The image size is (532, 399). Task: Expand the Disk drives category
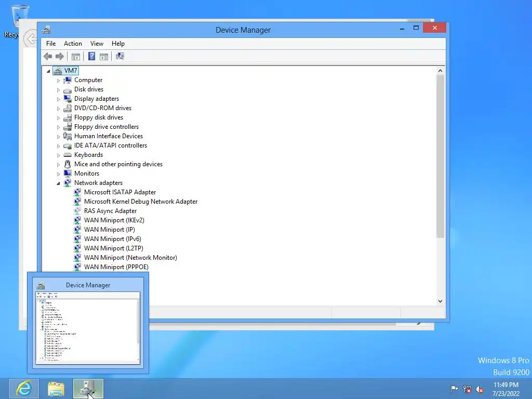point(58,90)
